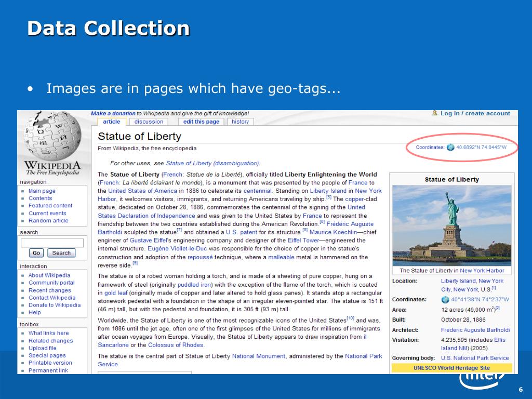The height and width of the screenshot is (399, 532).
Task: Click the "From Wikipedia, the free encyclopedia" tagline
Action: [x=147, y=148]
